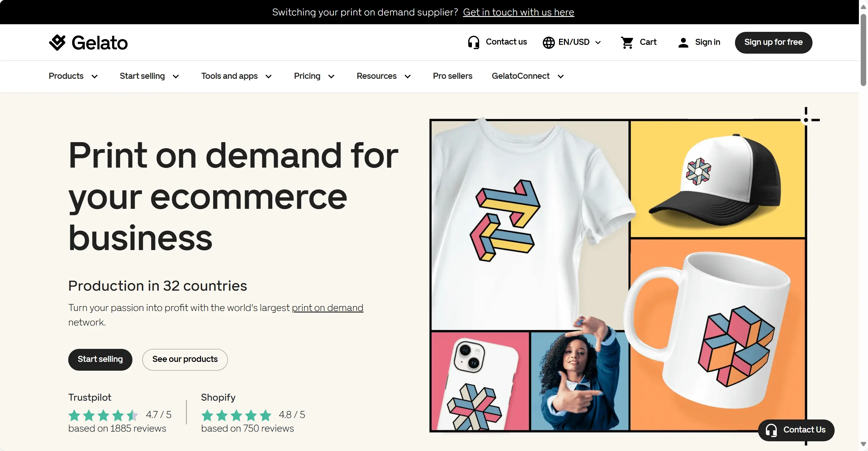Open the Pricing dropdown menu
This screenshot has width=868, height=451.
(314, 76)
